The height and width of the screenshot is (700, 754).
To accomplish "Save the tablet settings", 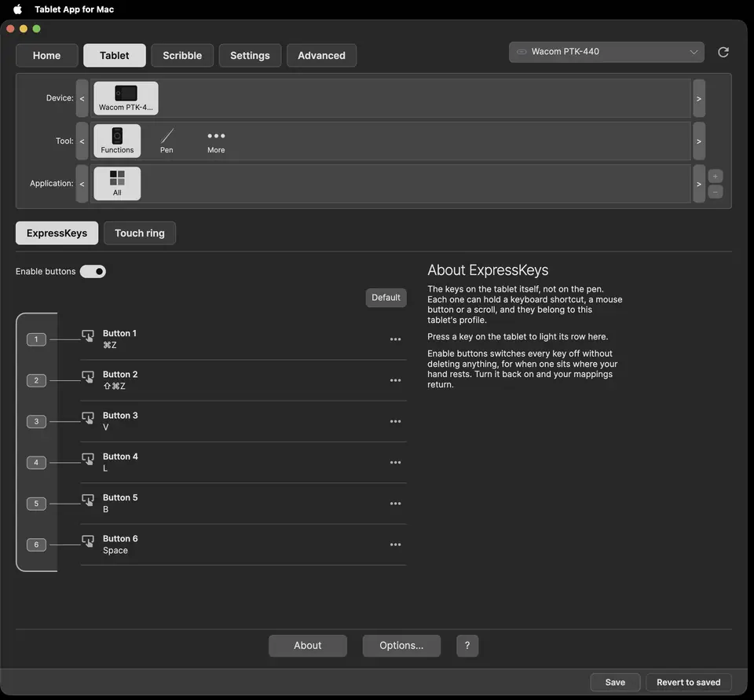I will click(x=615, y=682).
